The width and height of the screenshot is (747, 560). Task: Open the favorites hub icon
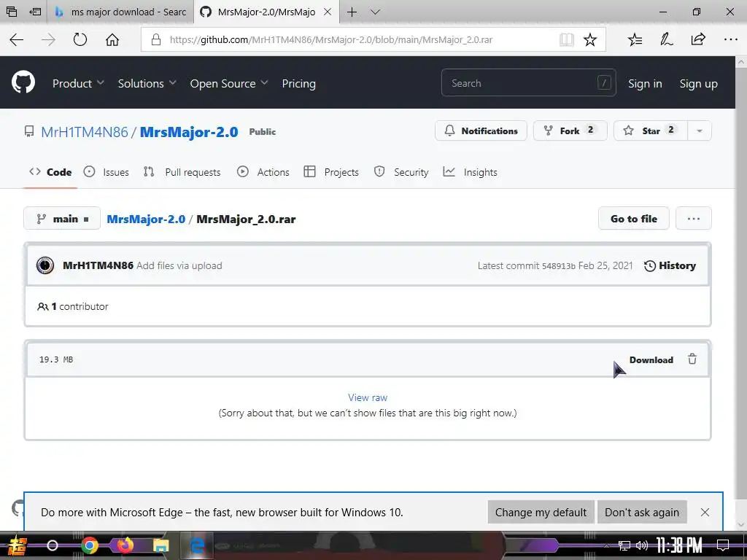635,39
